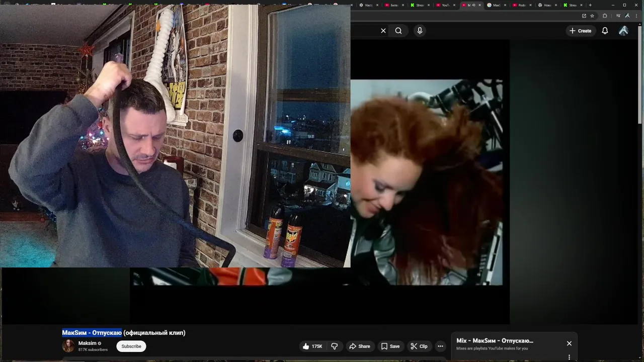This screenshot has height=362, width=644.
Task: Click the Mixes are playlists YouTube makes text
Action: pyautogui.click(x=492, y=348)
